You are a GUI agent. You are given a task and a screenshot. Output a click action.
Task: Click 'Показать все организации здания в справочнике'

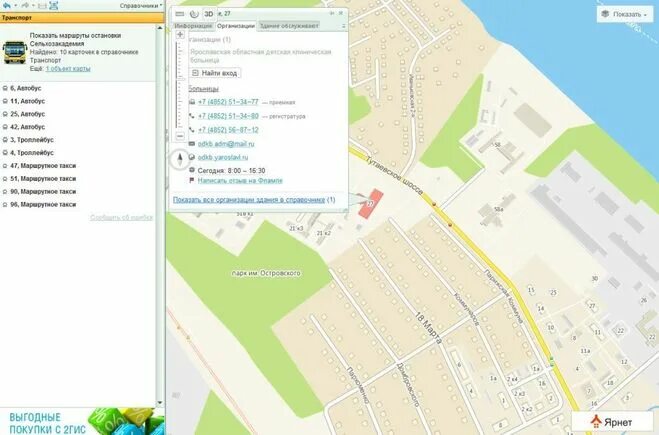click(249, 200)
